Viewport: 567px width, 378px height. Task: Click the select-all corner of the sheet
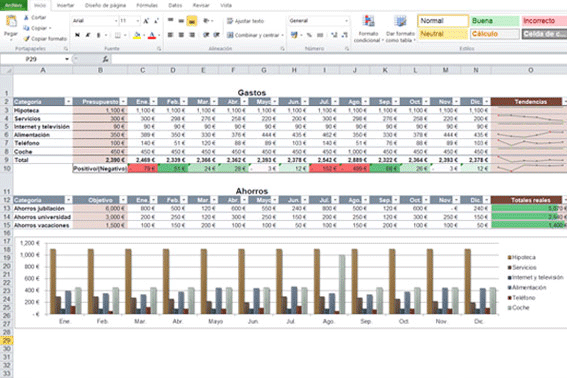pos(7,70)
